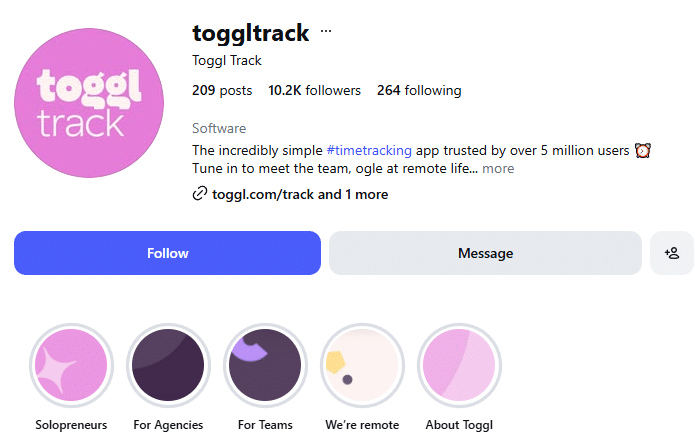Image resolution: width=695 pixels, height=440 pixels.
Task: Open the We're remote highlight
Action: 362,366
